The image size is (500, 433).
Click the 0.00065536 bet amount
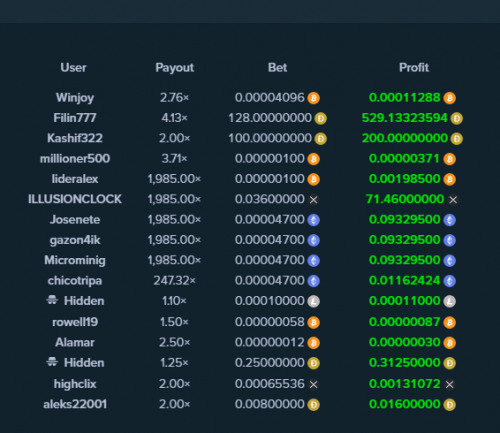270,384
